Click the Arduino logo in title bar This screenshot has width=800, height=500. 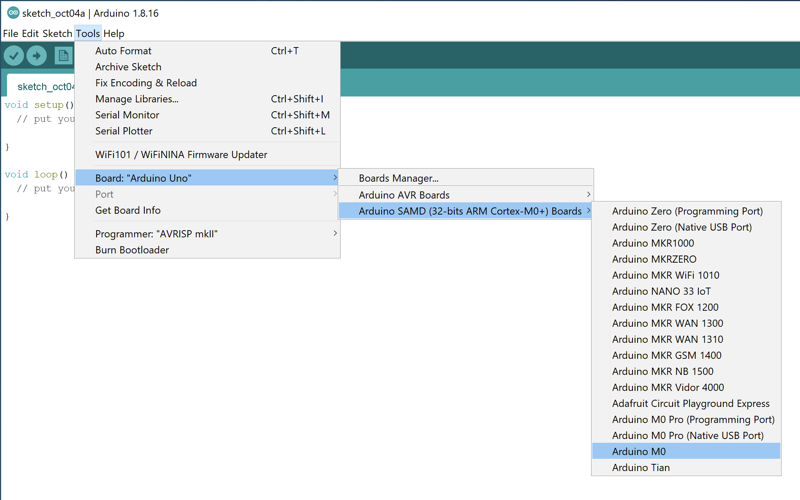13,13
